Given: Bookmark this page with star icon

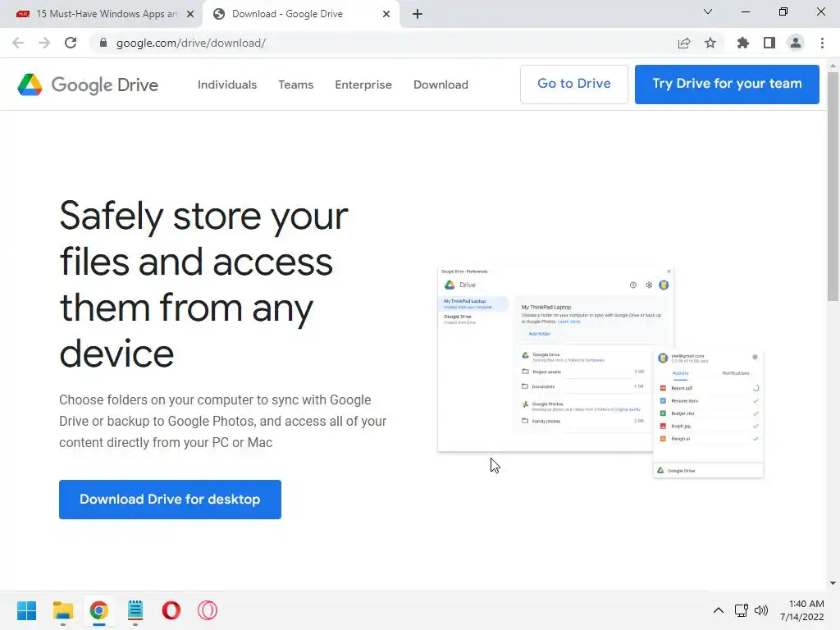Looking at the screenshot, I should tap(710, 43).
